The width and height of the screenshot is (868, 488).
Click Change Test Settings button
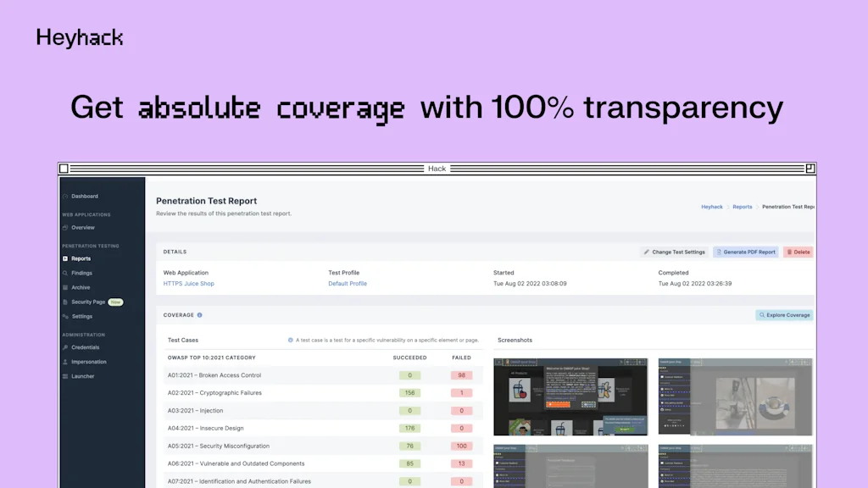[x=674, y=252]
